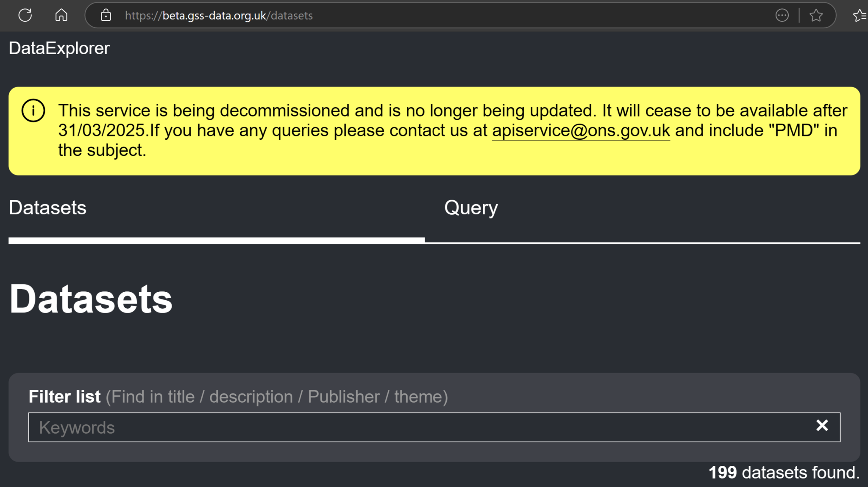Switch to the Query tab
The height and width of the screenshot is (487, 868).
tap(471, 208)
